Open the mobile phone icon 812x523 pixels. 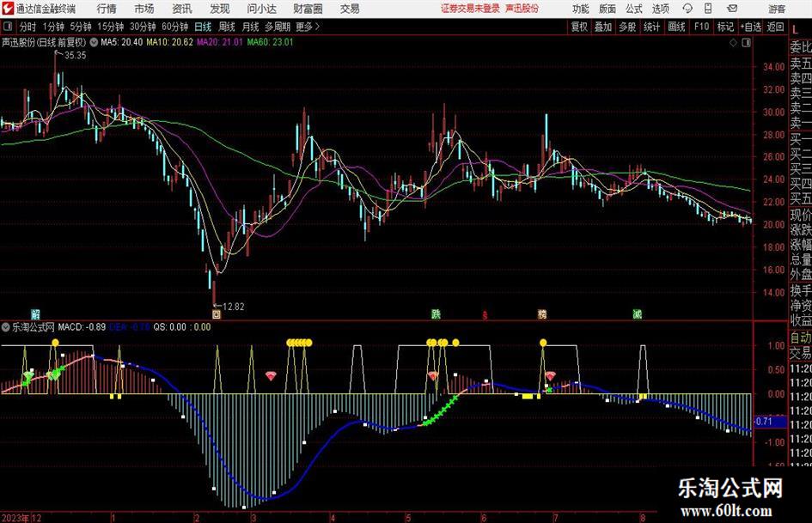(x=708, y=9)
